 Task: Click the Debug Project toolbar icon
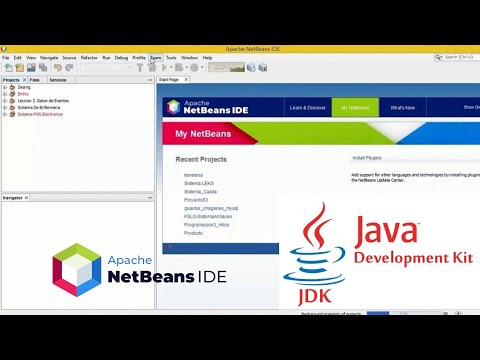[179, 68]
